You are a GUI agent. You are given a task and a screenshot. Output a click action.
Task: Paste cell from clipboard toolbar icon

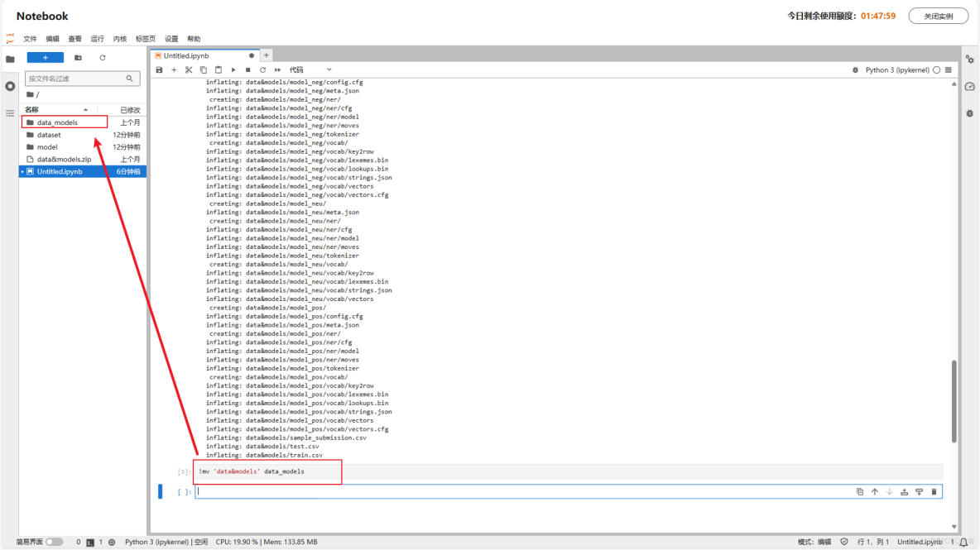pos(219,70)
